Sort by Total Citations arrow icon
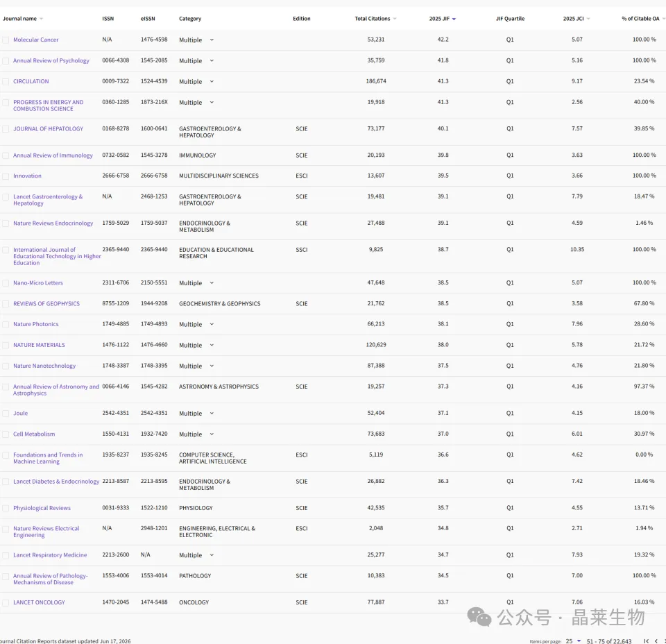The height and width of the screenshot is (644, 666). [x=395, y=19]
